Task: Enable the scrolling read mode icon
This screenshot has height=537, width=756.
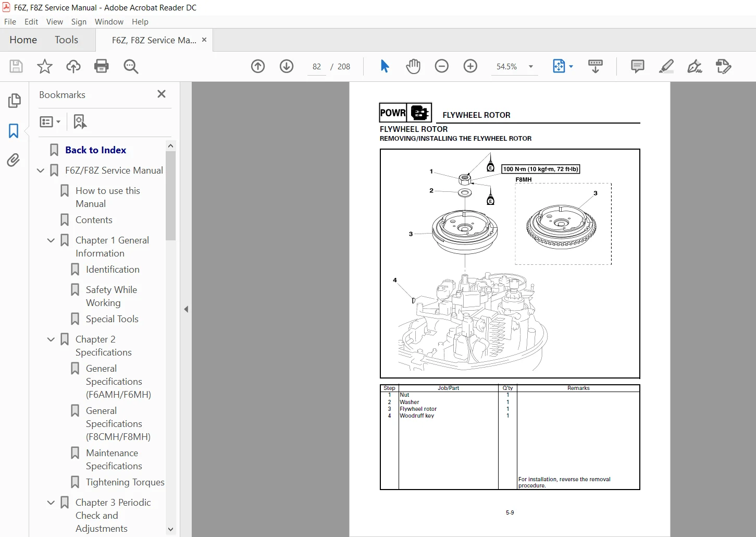Action: tap(595, 66)
